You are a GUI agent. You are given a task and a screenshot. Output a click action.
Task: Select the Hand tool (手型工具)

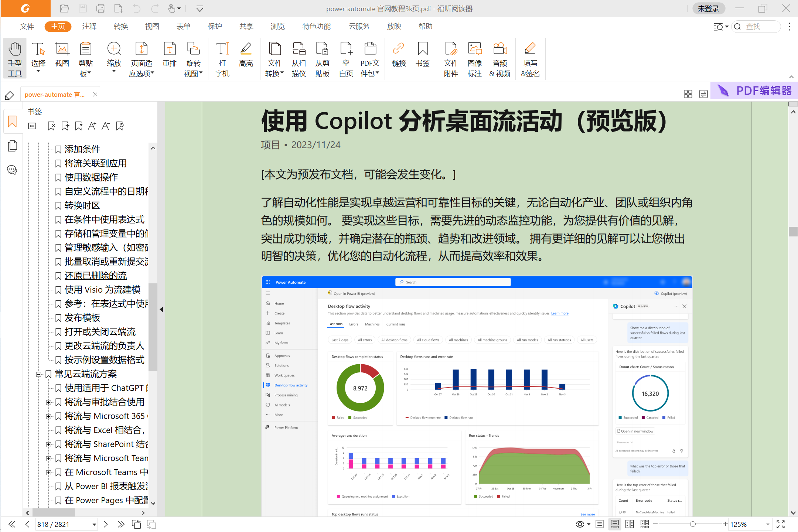pos(15,58)
